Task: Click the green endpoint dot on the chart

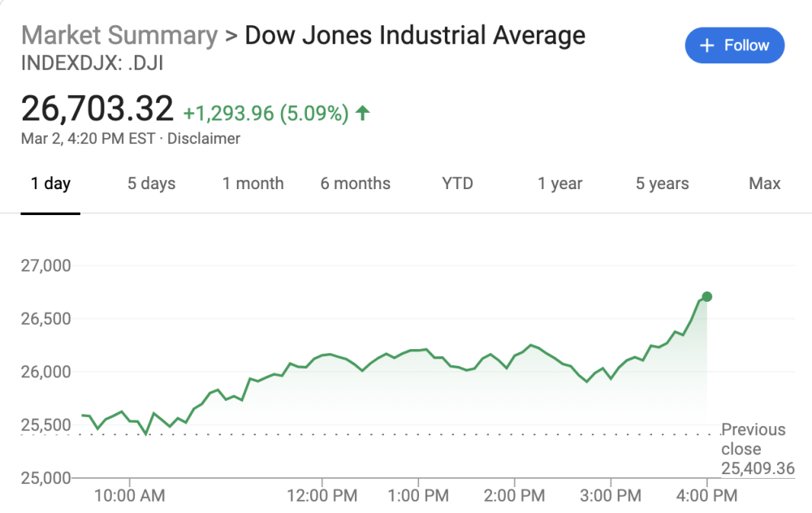Action: point(706,297)
